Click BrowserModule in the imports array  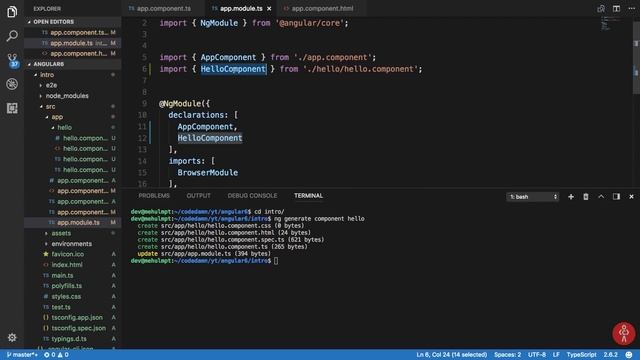[x=207, y=173]
